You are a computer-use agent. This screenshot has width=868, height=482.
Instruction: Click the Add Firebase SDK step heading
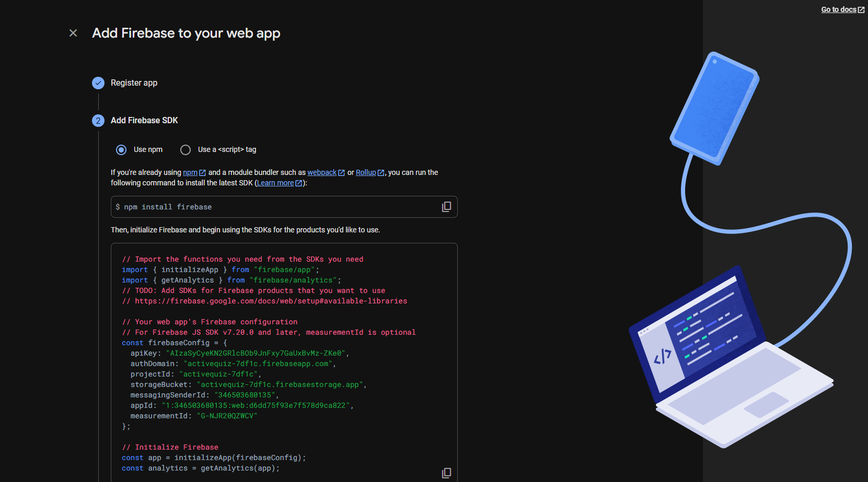[x=144, y=120]
